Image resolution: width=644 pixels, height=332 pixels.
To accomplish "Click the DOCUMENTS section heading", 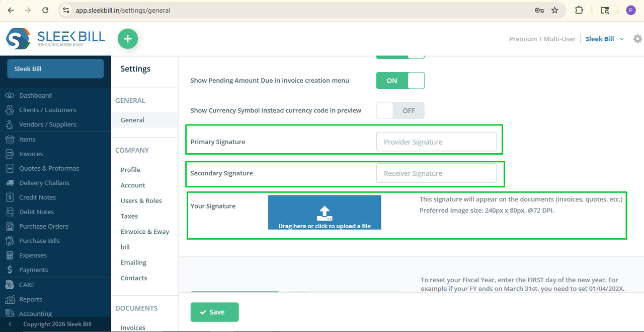I will click(136, 308).
